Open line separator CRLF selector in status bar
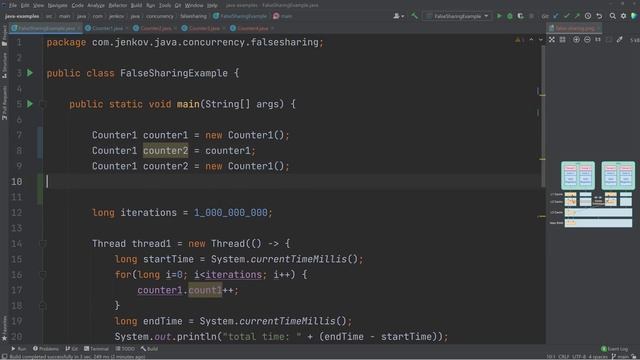This screenshot has width=640, height=360. pyautogui.click(x=563, y=357)
